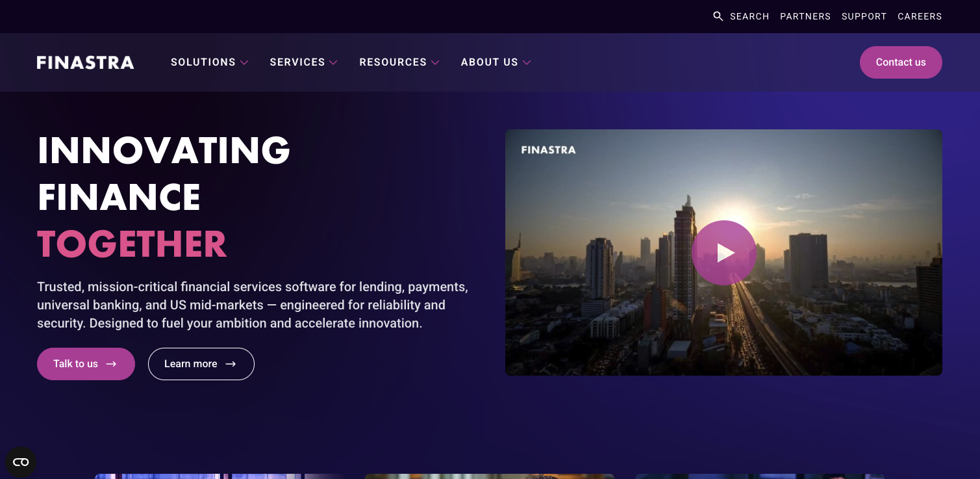Click the Finastra logo in the navbar

pyautogui.click(x=85, y=62)
